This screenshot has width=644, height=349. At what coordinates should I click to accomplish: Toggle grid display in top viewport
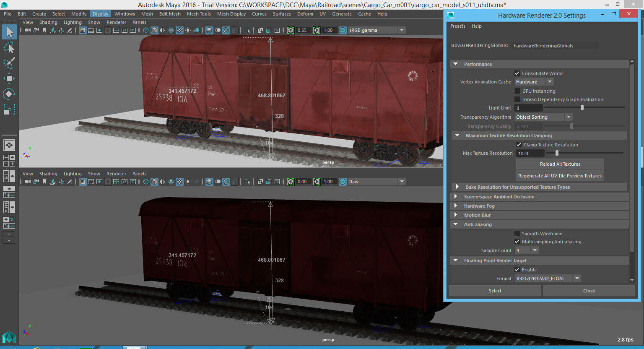[83, 30]
